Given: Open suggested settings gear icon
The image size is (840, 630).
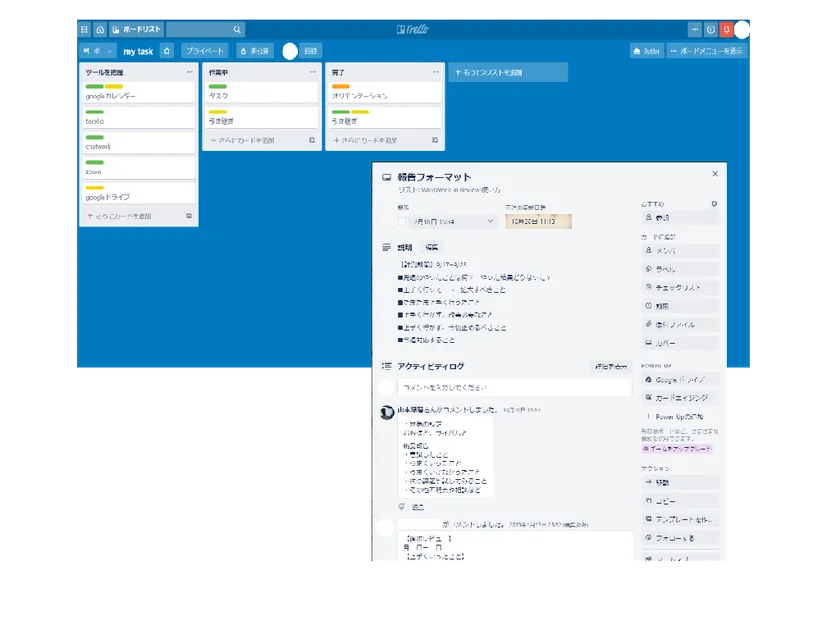Looking at the screenshot, I should pyautogui.click(x=714, y=204).
